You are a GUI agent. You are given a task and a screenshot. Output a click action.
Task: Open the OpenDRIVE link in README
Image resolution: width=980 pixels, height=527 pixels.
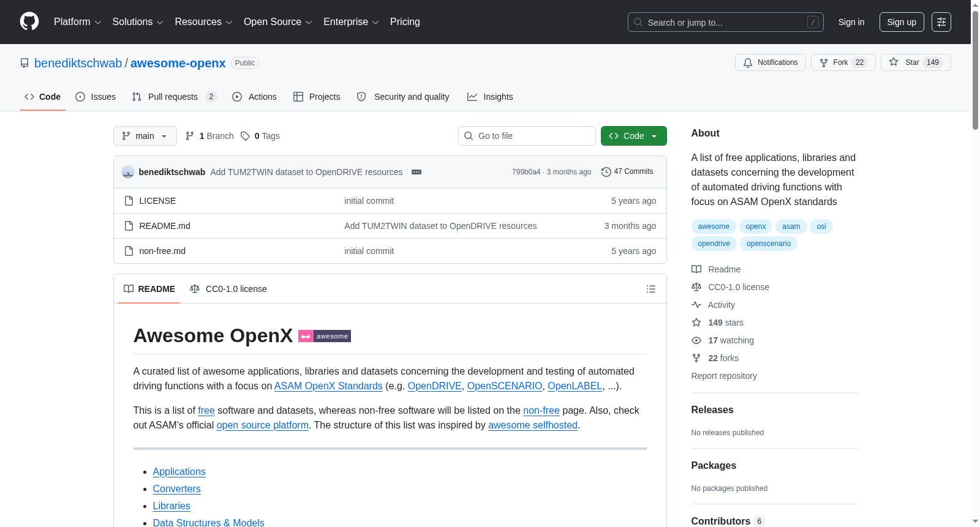click(435, 386)
